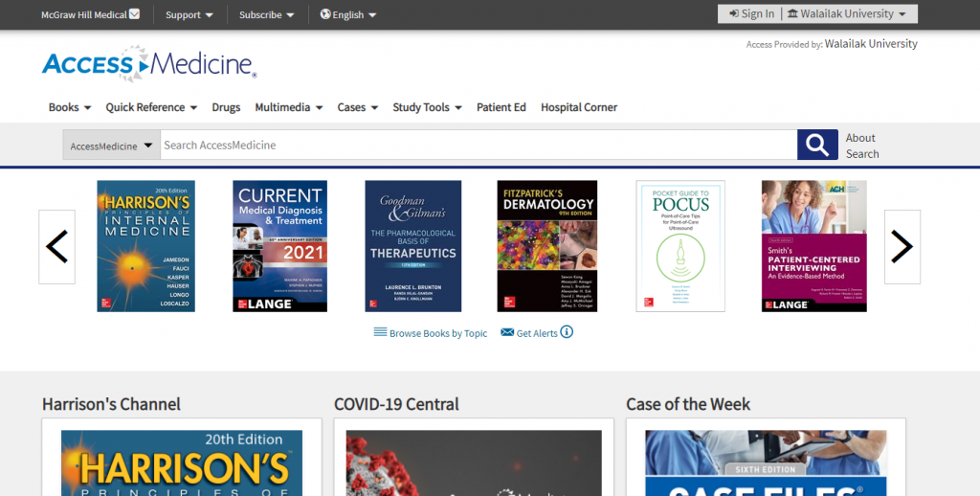Click the Harrison's Channel heading
This screenshot has height=496, width=980.
pyautogui.click(x=111, y=404)
